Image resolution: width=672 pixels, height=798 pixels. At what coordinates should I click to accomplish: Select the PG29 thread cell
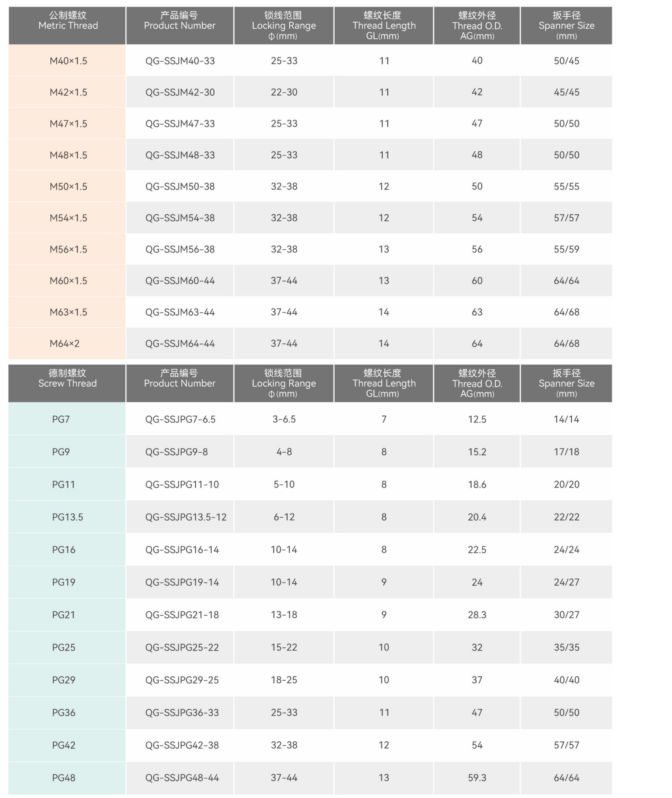click(64, 680)
